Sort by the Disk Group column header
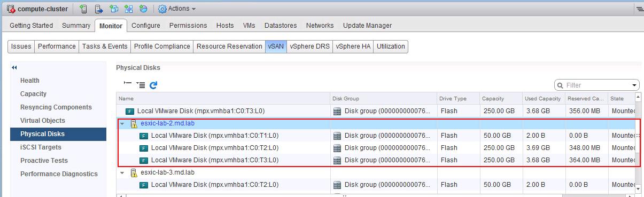 [x=383, y=98]
